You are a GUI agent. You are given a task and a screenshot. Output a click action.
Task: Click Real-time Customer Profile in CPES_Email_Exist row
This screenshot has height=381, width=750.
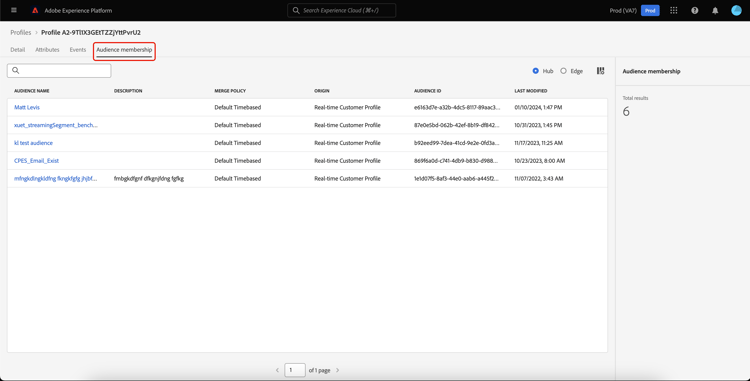[347, 161]
